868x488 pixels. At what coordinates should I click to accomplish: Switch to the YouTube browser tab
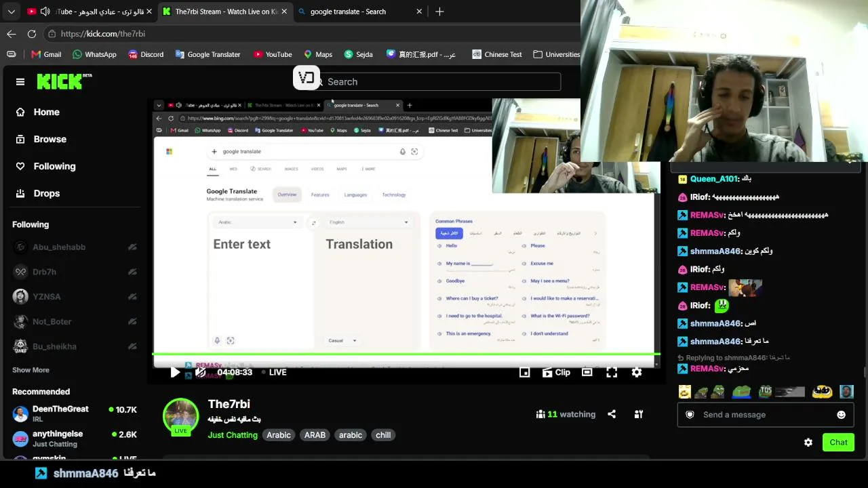(x=90, y=12)
